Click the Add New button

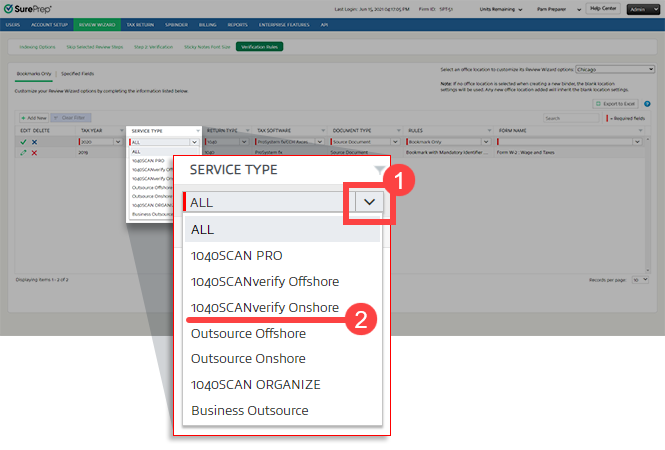[x=34, y=118]
